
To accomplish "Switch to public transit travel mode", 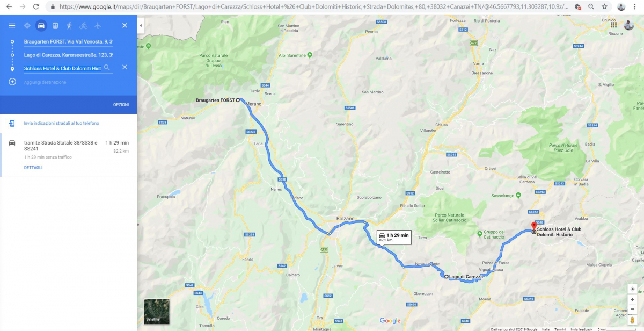I will click(x=55, y=26).
